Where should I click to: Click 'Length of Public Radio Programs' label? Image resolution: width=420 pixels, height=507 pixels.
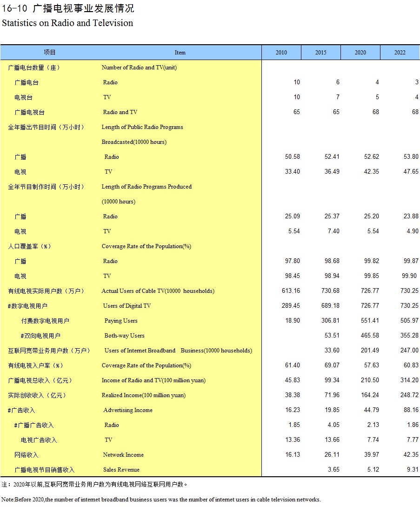coord(142,127)
